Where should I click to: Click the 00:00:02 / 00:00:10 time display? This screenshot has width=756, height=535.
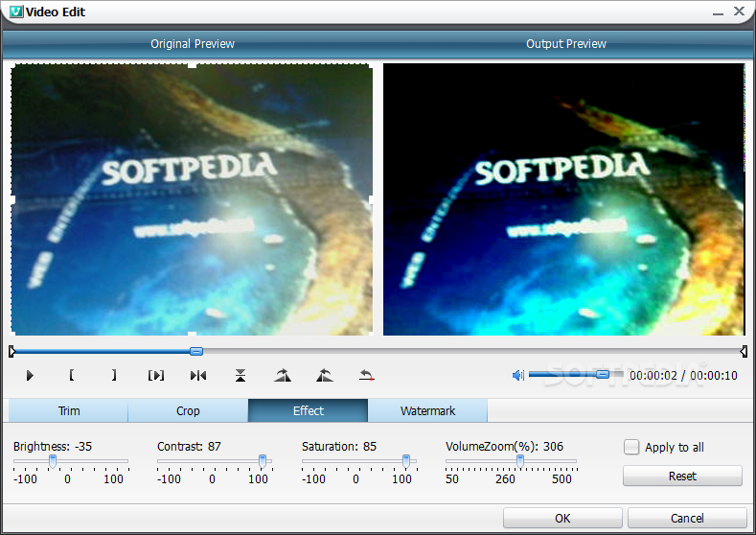(x=683, y=375)
